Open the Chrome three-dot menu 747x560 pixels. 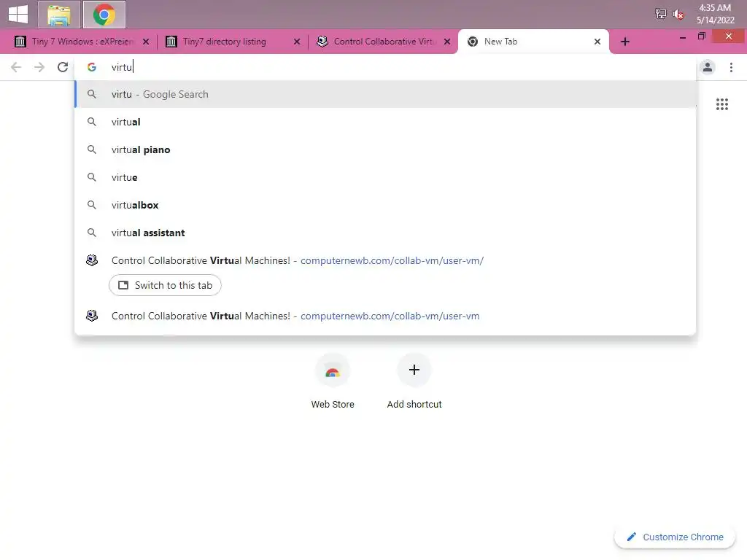(731, 67)
